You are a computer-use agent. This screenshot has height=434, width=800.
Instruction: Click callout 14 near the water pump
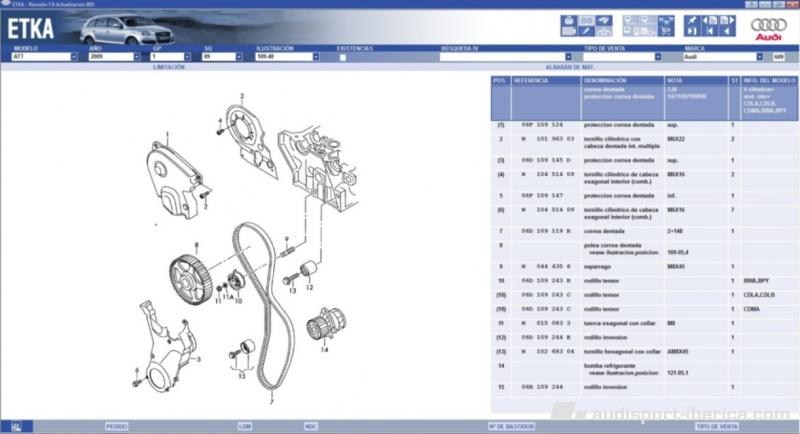point(324,350)
